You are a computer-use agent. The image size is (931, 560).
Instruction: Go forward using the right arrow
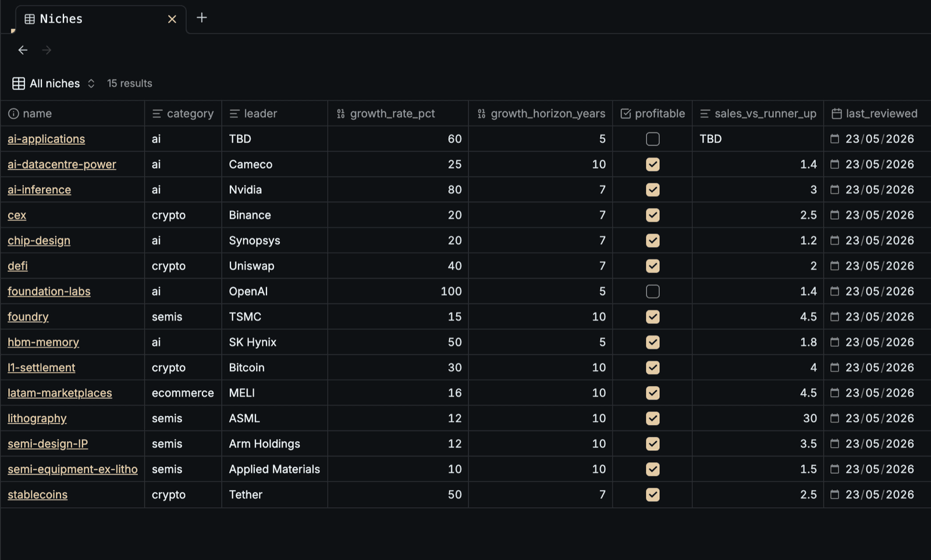[47, 50]
